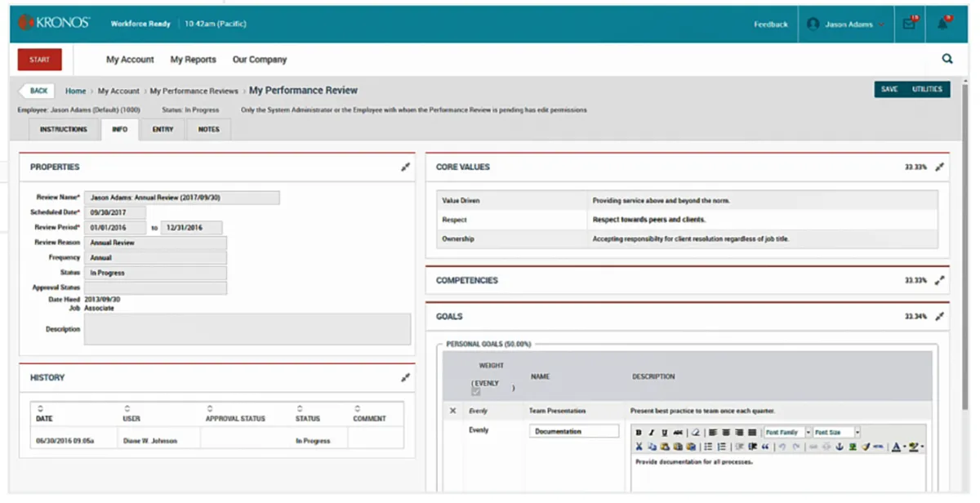Open the My Reports menu
This screenshot has height=503, width=980.
pos(193,60)
